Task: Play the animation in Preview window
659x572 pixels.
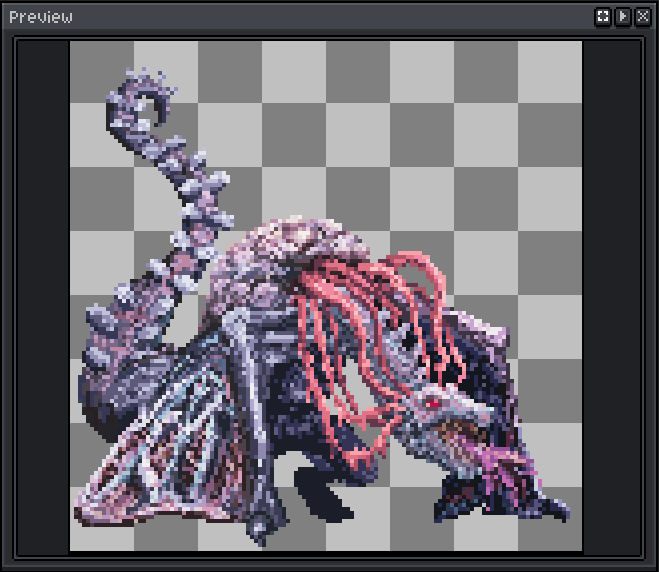Action: pos(623,17)
